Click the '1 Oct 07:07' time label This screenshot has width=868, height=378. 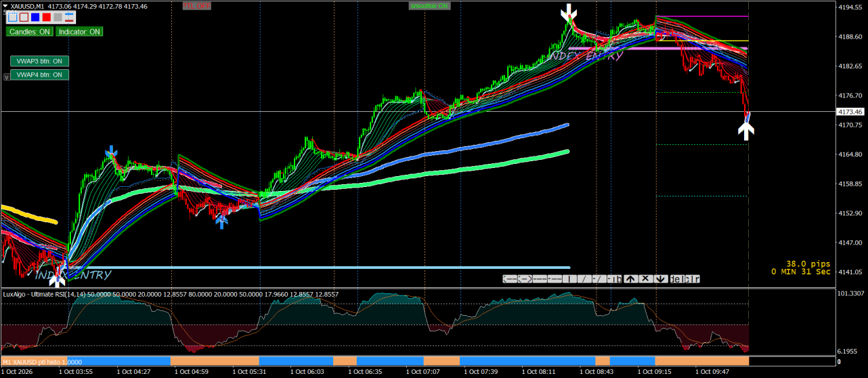pos(423,372)
